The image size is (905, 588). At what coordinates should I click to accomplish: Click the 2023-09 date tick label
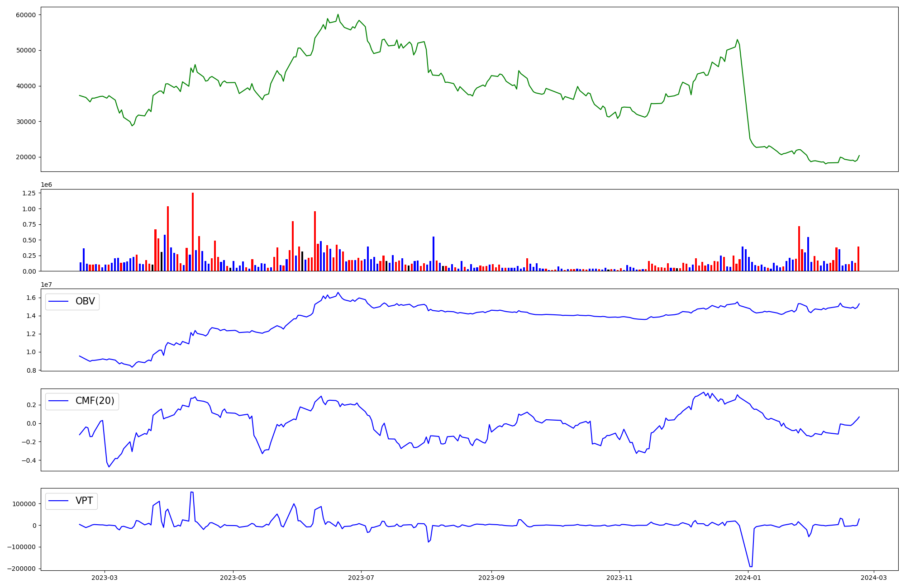491,578
